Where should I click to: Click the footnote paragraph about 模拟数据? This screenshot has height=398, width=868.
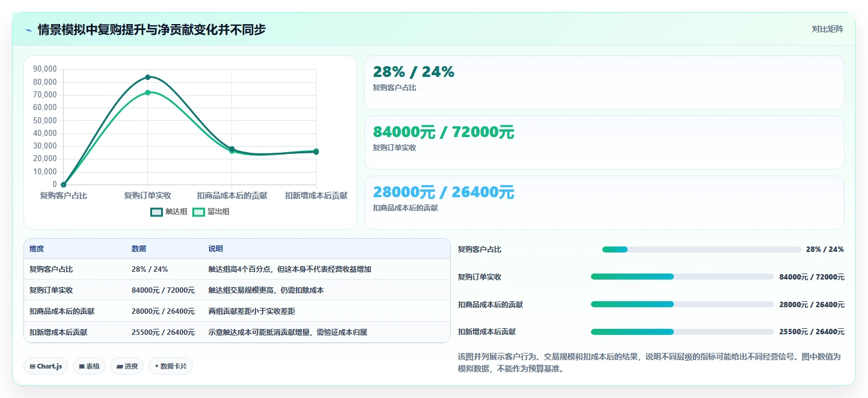click(x=649, y=363)
